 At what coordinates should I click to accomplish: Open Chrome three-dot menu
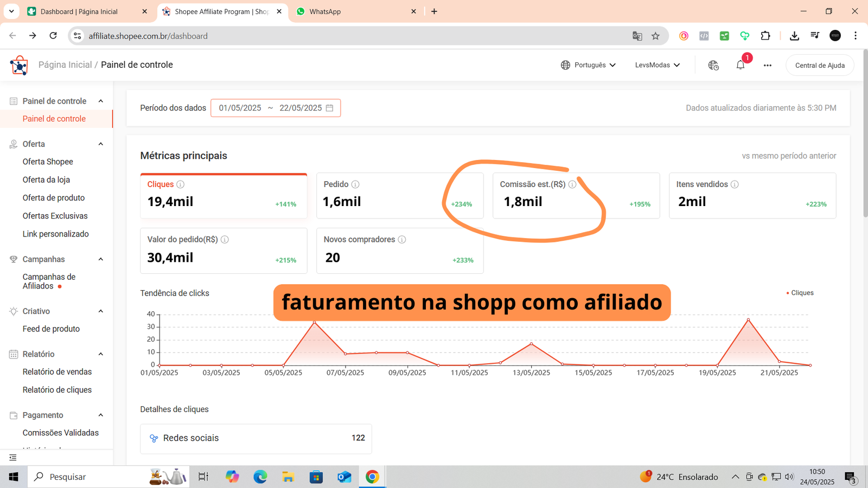(856, 36)
